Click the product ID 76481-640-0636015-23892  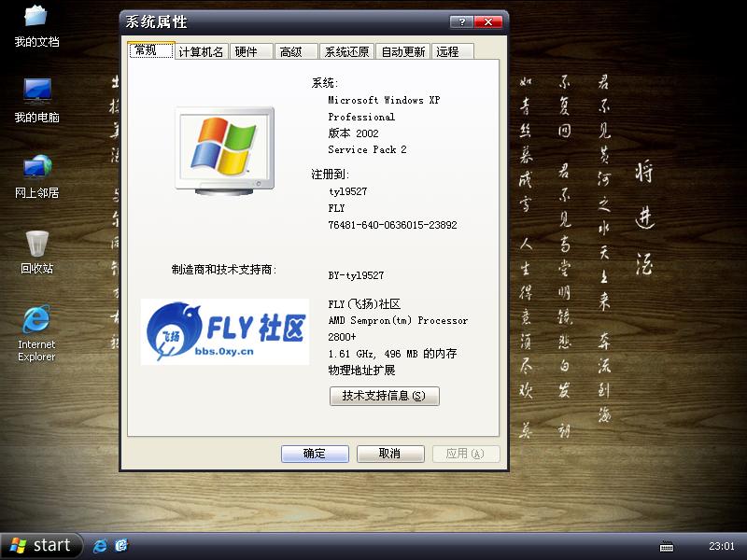(x=392, y=225)
